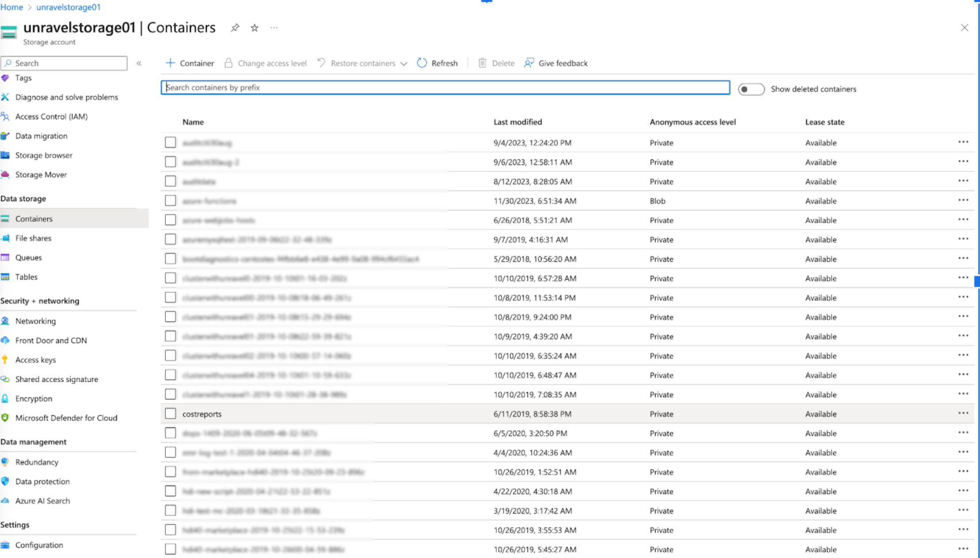This screenshot has width=980, height=558.
Task: Click the Redundancy globe icon
Action: point(5,462)
